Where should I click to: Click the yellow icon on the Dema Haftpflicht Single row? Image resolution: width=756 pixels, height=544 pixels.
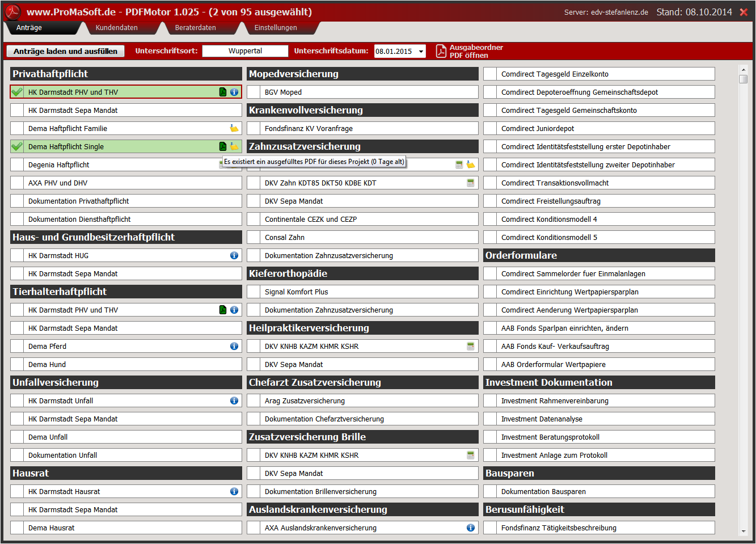tap(234, 146)
